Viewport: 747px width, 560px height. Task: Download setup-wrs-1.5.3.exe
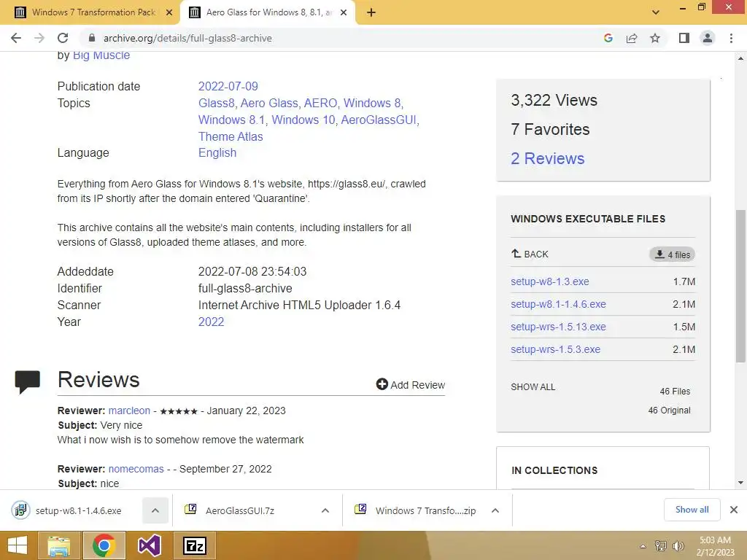[555, 349]
